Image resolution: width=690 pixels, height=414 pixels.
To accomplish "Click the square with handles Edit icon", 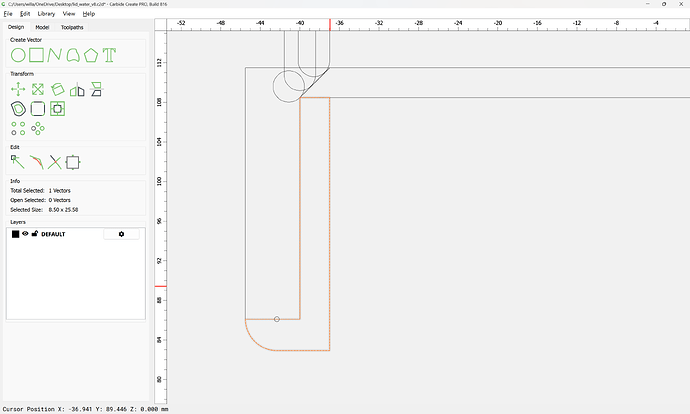I will tap(73, 162).
